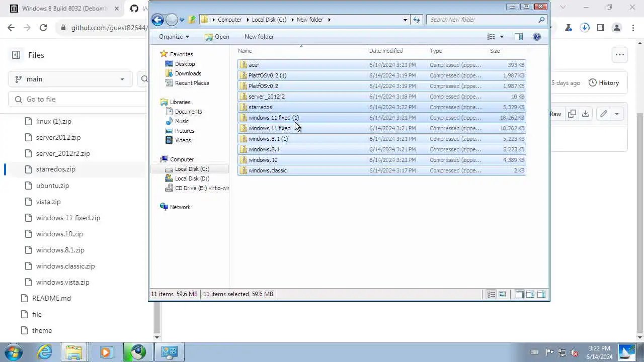Sort files by the Name column
Image resolution: width=644 pixels, height=362 pixels.
point(301,51)
